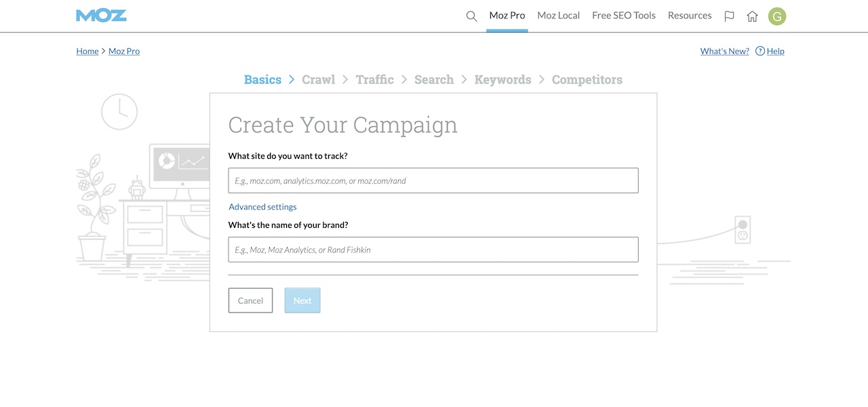Viewport: 868px width, 407px height.
Task: Click the Cancel button
Action: [x=250, y=301]
